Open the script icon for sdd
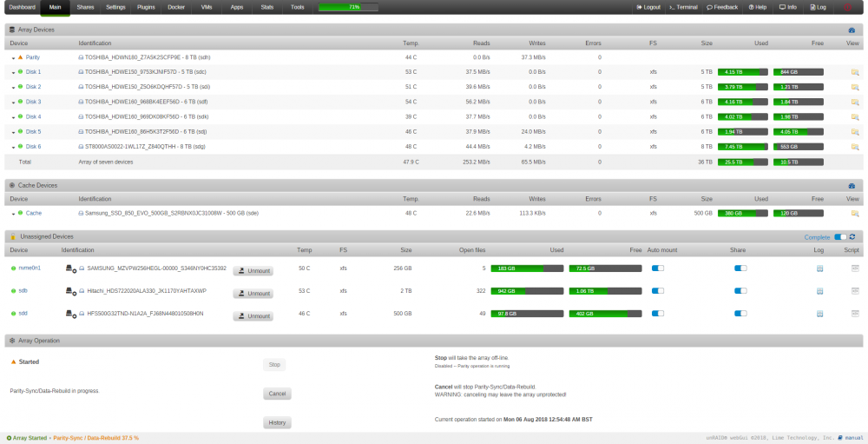Image resolution: width=868 pixels, height=444 pixels. pyautogui.click(x=855, y=314)
